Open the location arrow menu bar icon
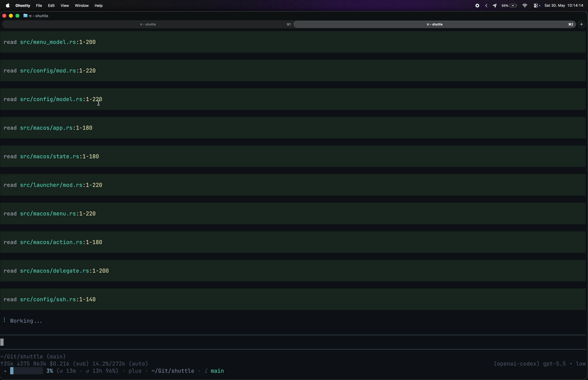The width and height of the screenshot is (588, 380). coord(495,6)
